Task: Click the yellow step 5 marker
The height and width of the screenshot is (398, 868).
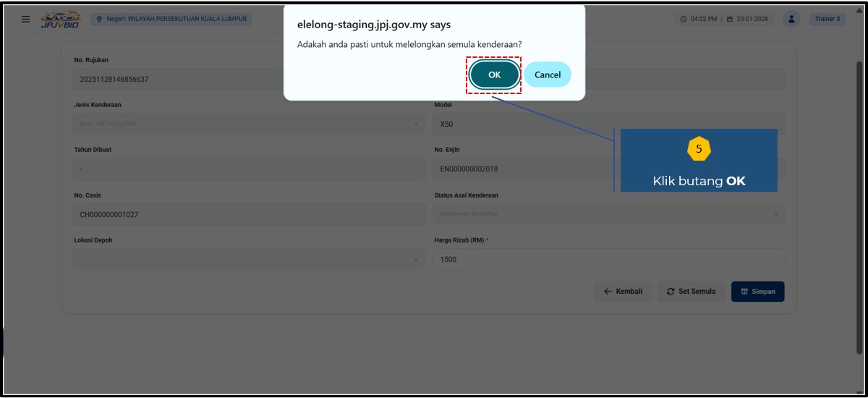Action: [699, 148]
